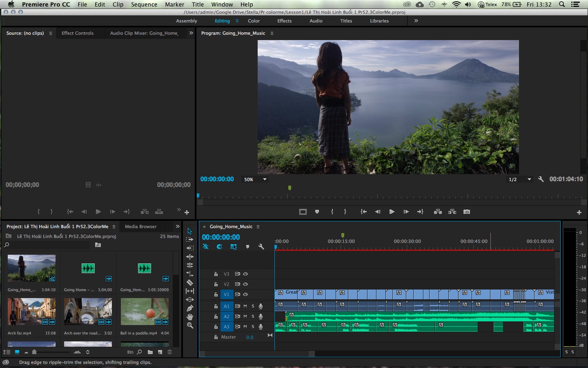This screenshot has height=368, width=588.
Task: Switch to Effect Controls tab
Action: (x=78, y=33)
